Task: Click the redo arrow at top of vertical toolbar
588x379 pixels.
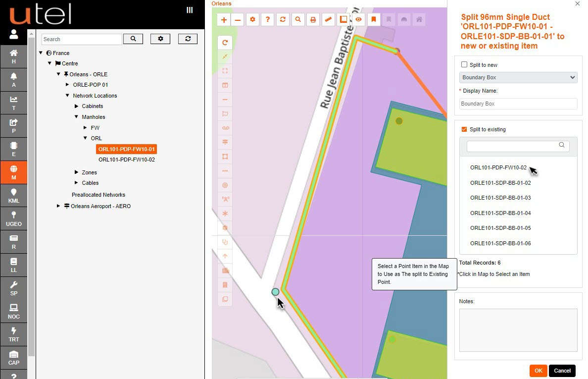Action: click(x=225, y=43)
